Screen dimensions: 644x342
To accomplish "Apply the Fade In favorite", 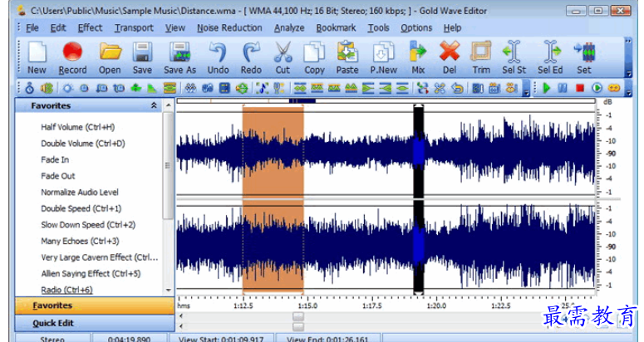I will tap(55, 159).
